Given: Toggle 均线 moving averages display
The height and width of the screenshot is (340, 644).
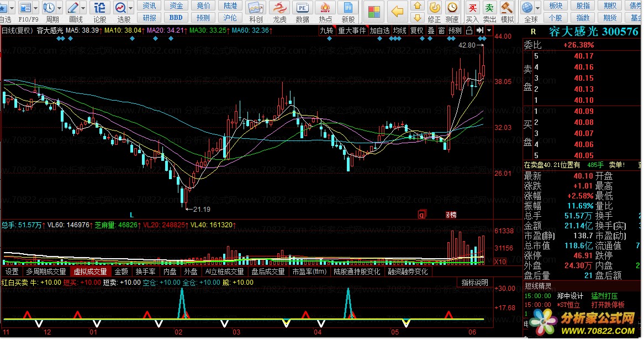Looking at the screenshot, I should [400, 30].
